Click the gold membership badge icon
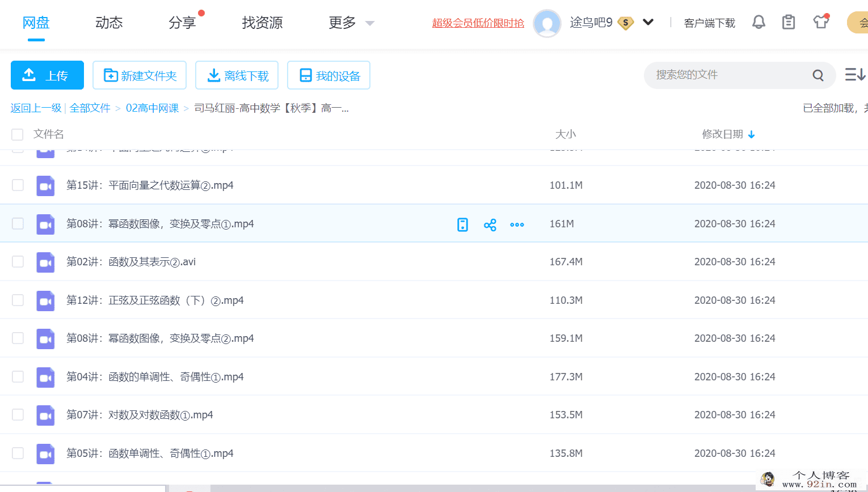The width and height of the screenshot is (868, 492). pos(625,23)
